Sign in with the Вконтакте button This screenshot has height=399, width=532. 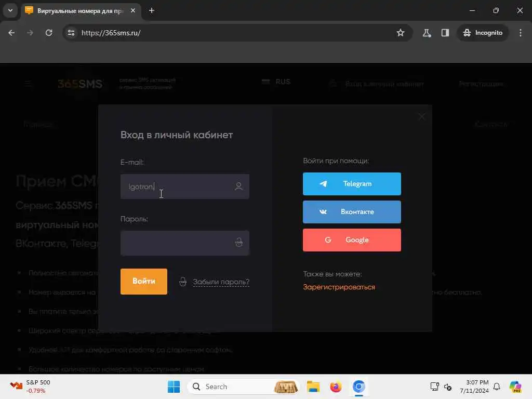352,212
